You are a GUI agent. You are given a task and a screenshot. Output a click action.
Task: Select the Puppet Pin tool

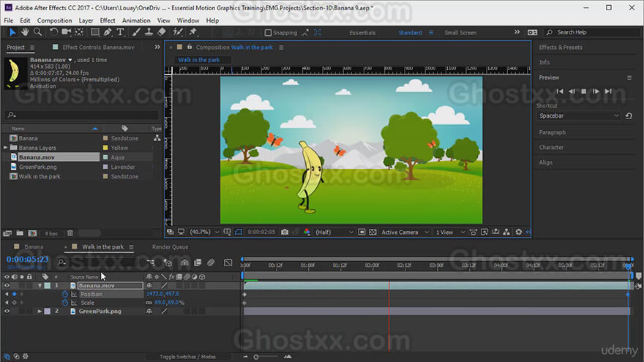(192, 32)
